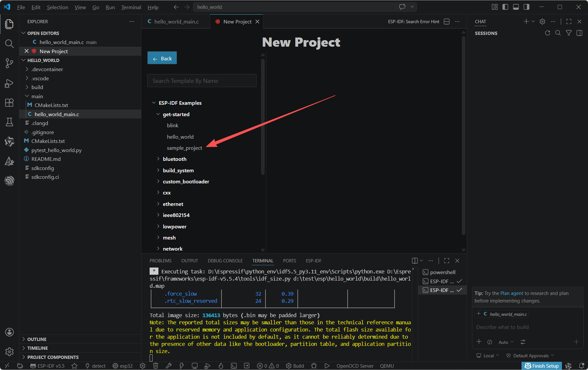588x370 pixels.
Task: Expand the .devcontainer folder
Action: click(47, 69)
